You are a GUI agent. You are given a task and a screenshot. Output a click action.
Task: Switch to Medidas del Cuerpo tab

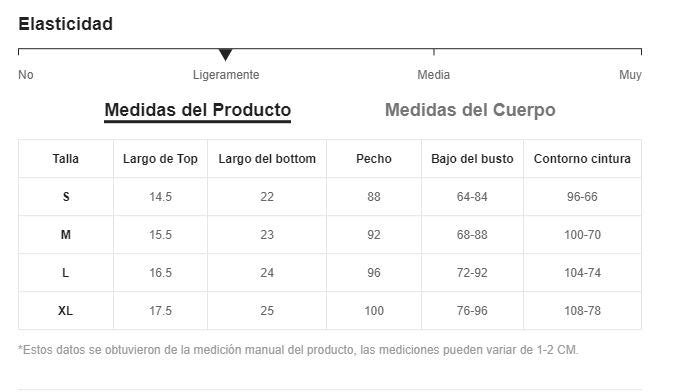pyautogui.click(x=470, y=110)
